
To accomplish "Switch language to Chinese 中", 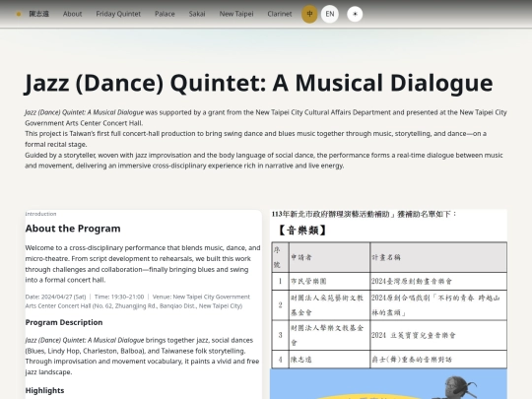I will pyautogui.click(x=309, y=14).
